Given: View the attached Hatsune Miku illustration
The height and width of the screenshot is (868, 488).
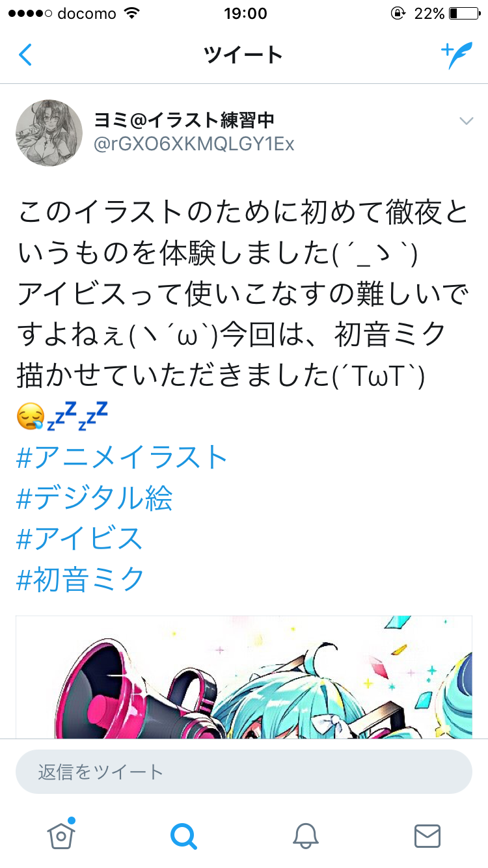Looking at the screenshot, I should [x=244, y=677].
